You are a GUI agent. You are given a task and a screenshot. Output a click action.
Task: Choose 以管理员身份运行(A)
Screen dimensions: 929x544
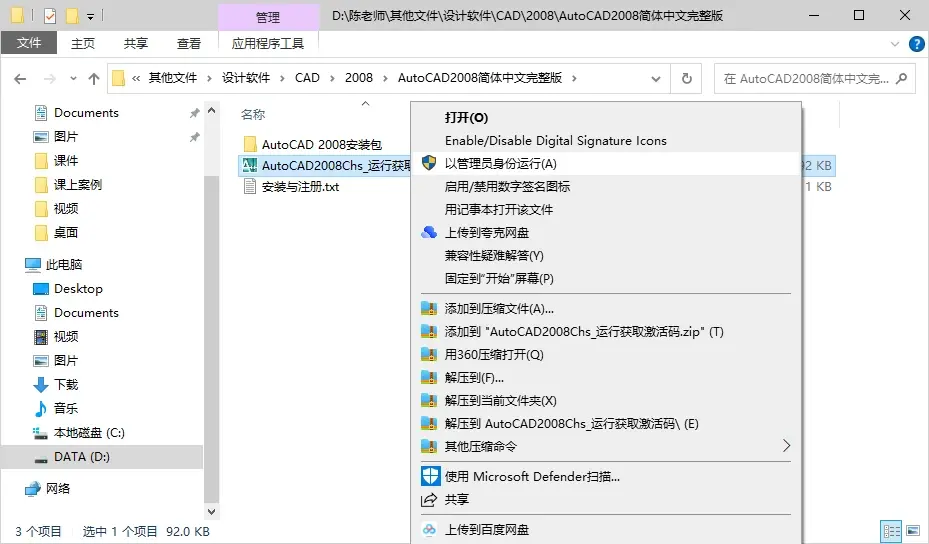(x=606, y=164)
